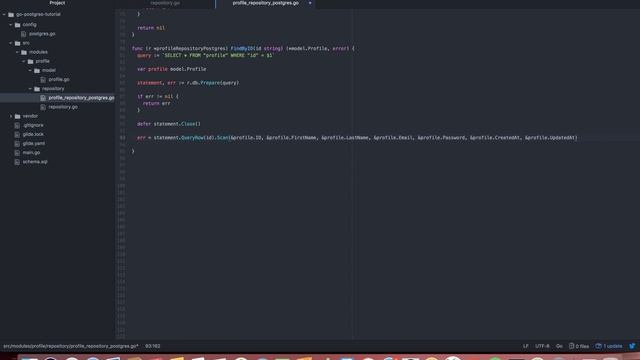Open the Go grammar selector
Viewport: 640px width, 360px height.
pyautogui.click(x=559, y=346)
